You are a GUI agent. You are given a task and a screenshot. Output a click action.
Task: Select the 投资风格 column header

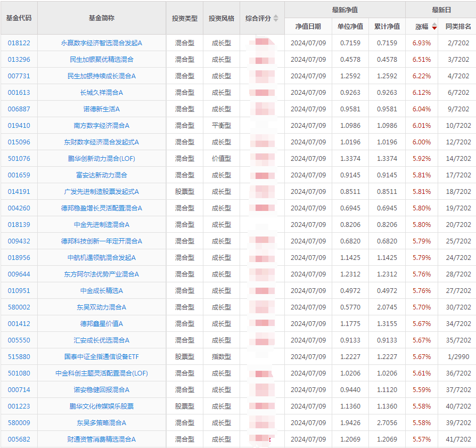tap(221, 18)
